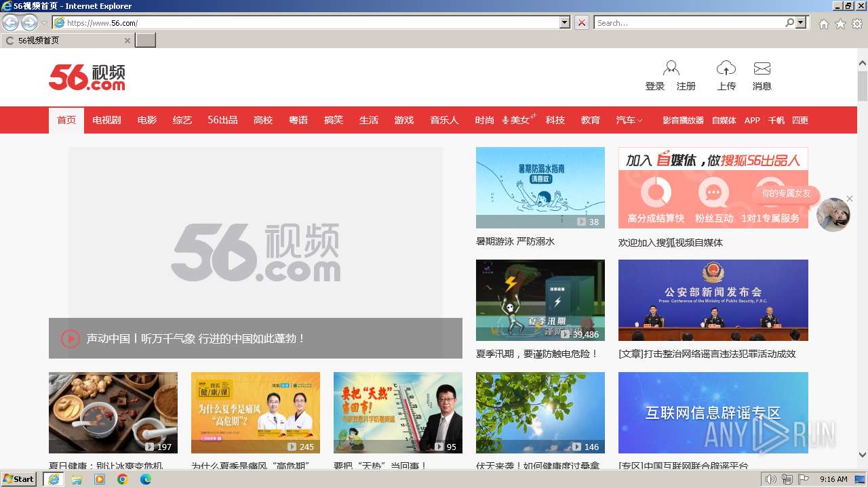Open the 粤语 navigation item
This screenshot has height=488, width=868.
click(298, 120)
